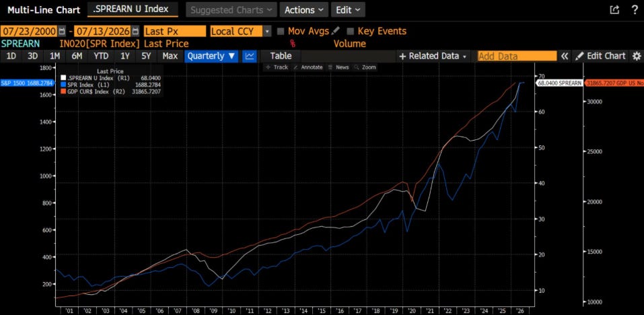Open the end date calendar picker icon

(x=135, y=31)
